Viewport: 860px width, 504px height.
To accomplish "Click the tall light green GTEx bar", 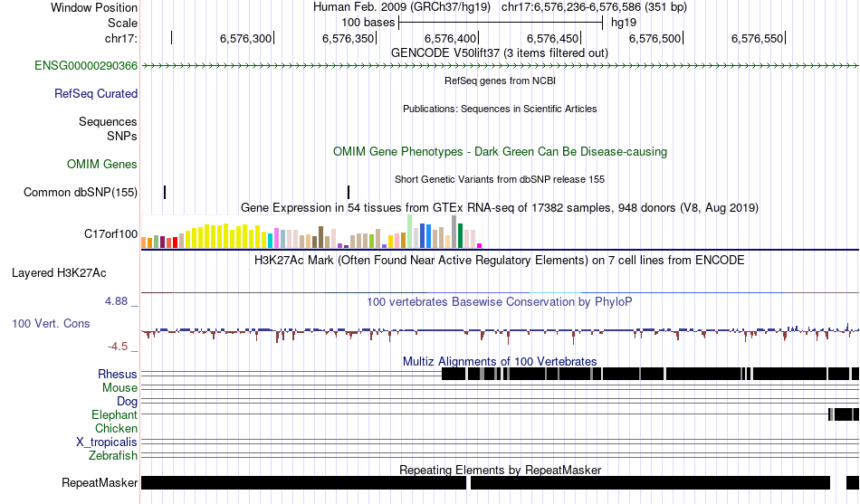I will coord(410,232).
